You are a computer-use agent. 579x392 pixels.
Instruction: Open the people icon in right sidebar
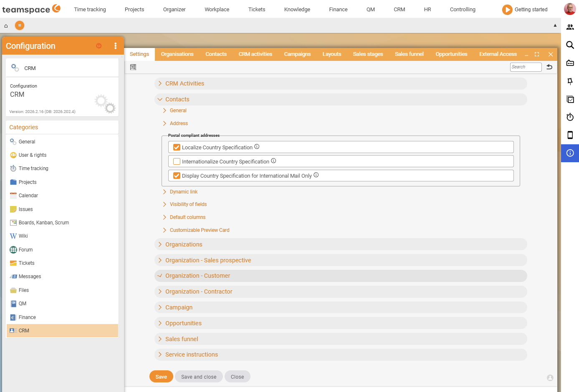click(x=570, y=27)
